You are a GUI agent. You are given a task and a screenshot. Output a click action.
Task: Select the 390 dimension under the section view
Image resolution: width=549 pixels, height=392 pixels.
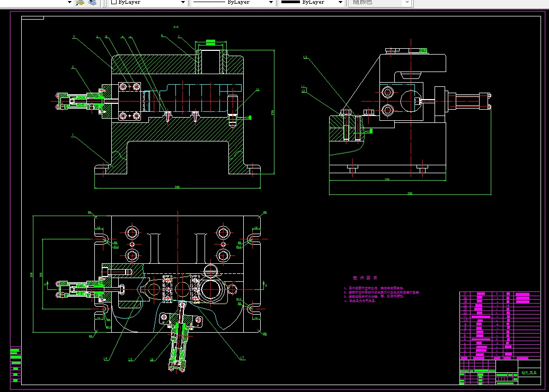[x=176, y=187]
